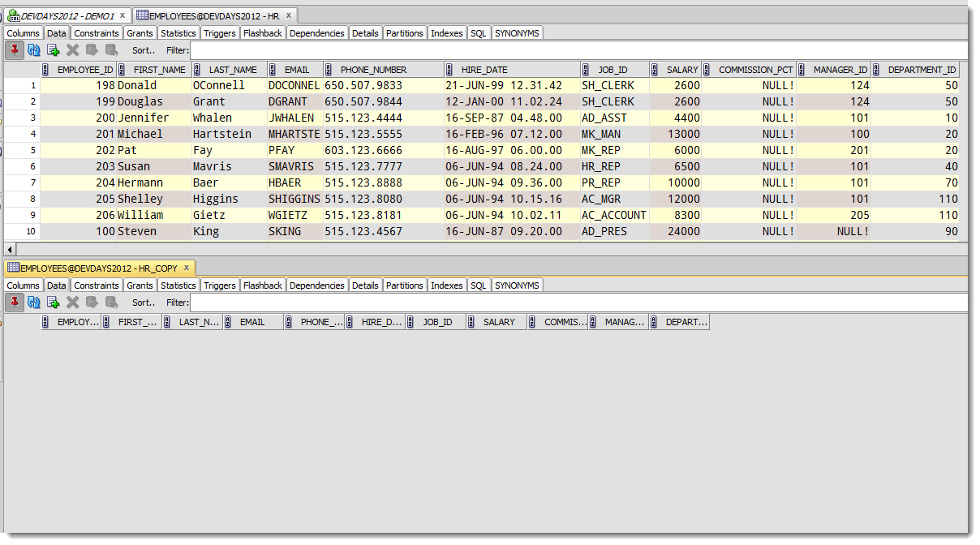Toggle sort order on the SALARY column
Screen dimensions: 980x545
pos(680,69)
